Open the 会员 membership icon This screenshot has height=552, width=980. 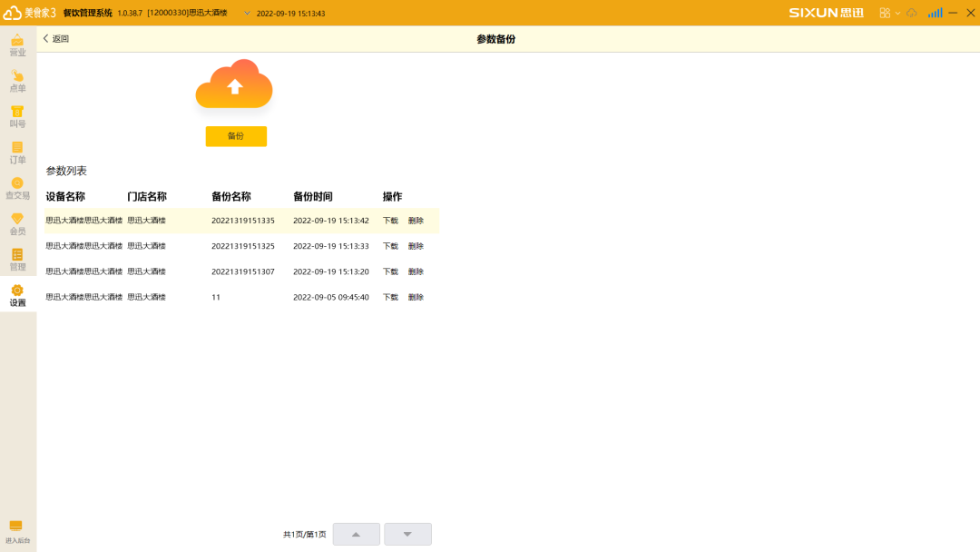(18, 222)
